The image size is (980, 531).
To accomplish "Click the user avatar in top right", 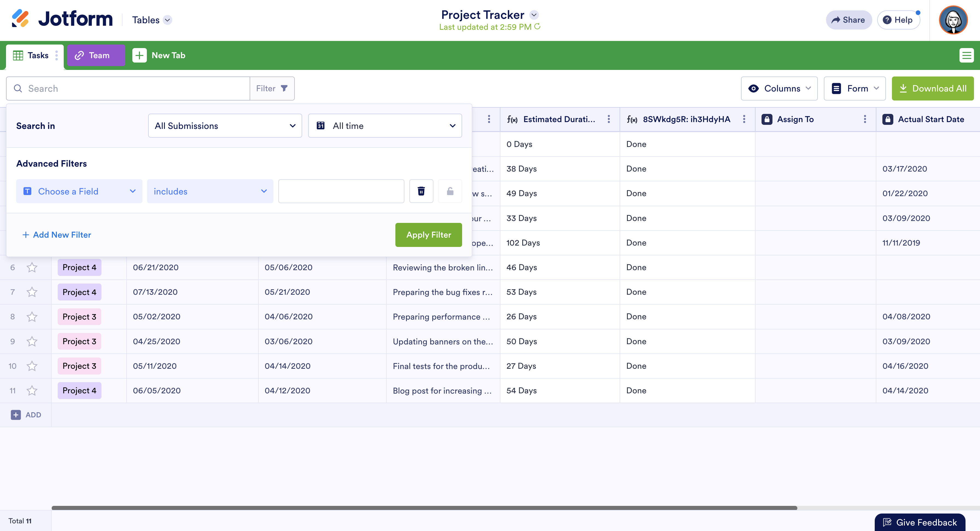I will point(953,20).
